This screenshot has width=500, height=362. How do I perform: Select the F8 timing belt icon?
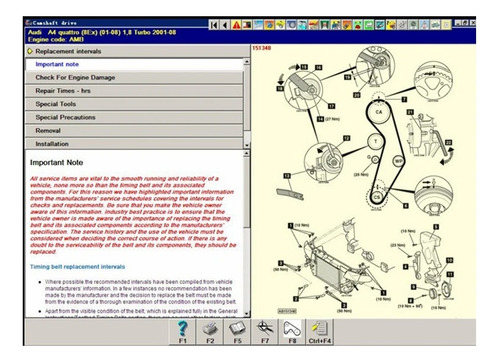(x=292, y=331)
